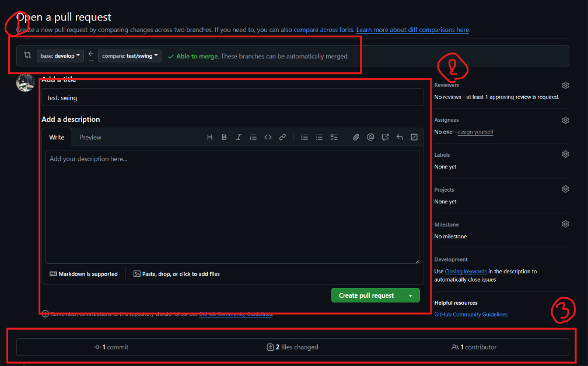Open the compare: test/swing branch dropdown

tap(129, 56)
